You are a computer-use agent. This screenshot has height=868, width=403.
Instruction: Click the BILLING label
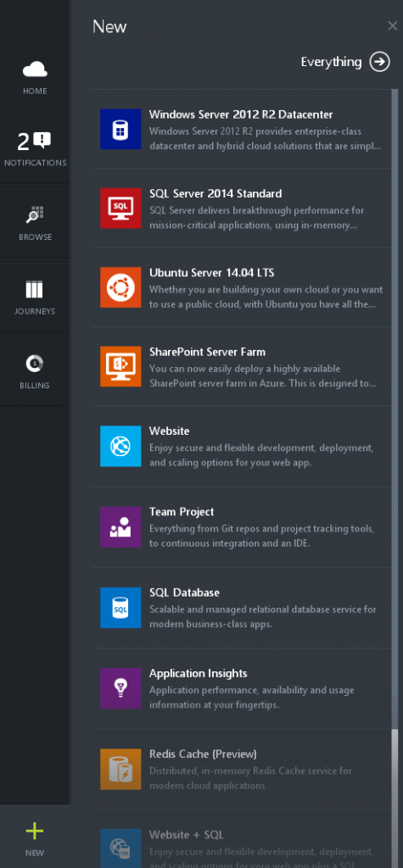[35, 386]
